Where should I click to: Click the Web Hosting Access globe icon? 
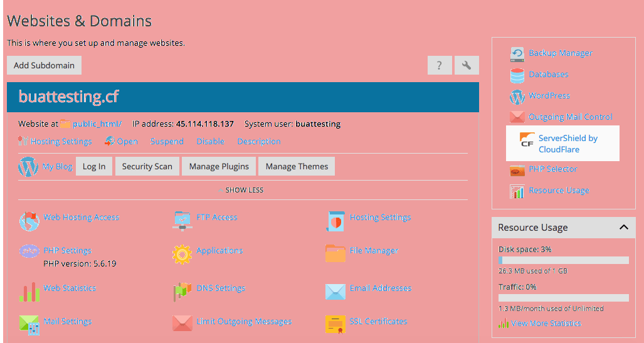click(x=29, y=221)
